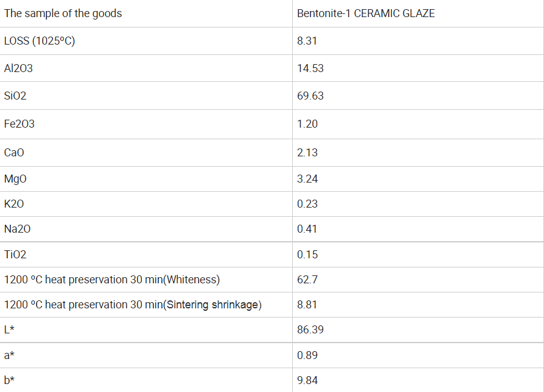Select the LOSS value 8.31
This screenshot has height=392, width=544.
coord(307,42)
